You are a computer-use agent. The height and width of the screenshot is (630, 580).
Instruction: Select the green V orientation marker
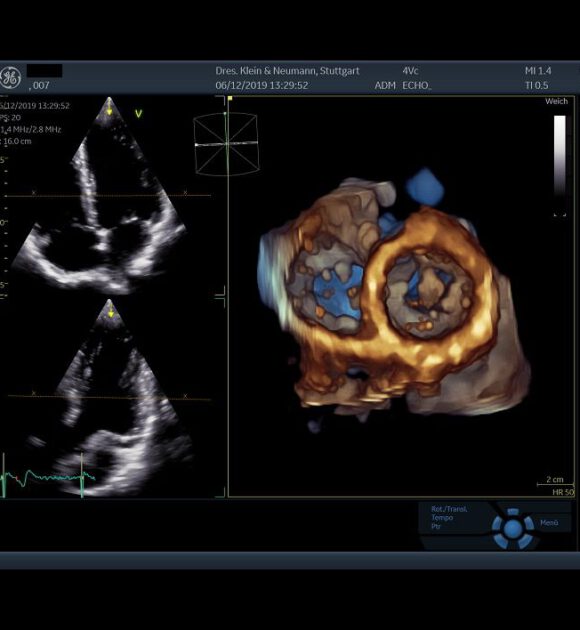click(139, 114)
